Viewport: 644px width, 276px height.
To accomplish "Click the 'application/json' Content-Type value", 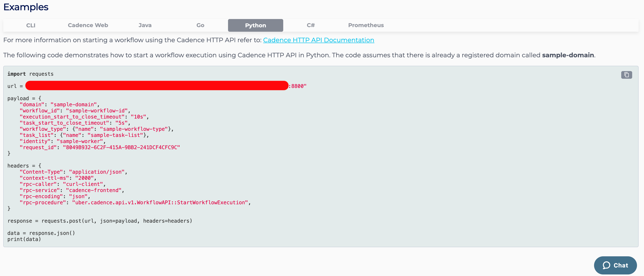I will tap(97, 172).
